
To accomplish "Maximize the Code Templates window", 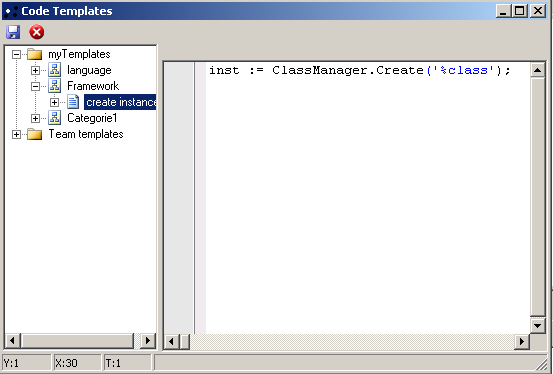I will point(520,11).
